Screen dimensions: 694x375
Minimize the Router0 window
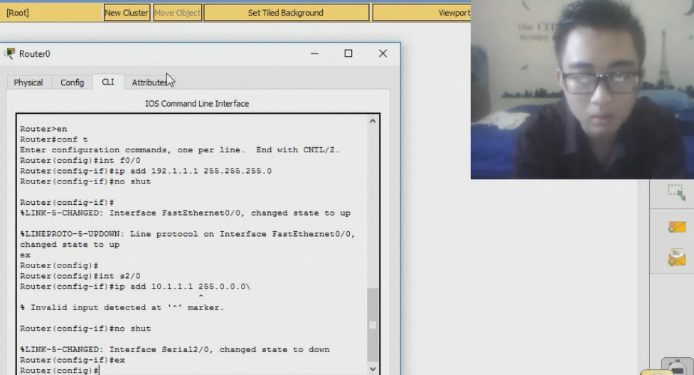pos(315,54)
